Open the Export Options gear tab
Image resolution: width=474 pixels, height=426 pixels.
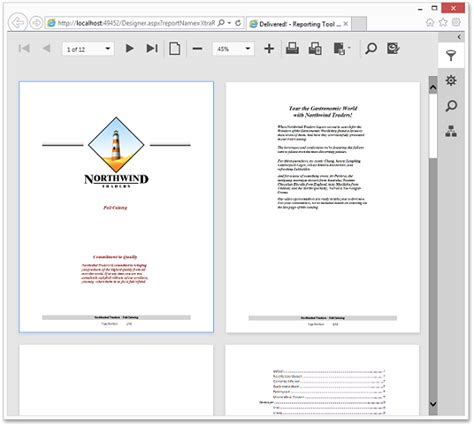tap(451, 80)
